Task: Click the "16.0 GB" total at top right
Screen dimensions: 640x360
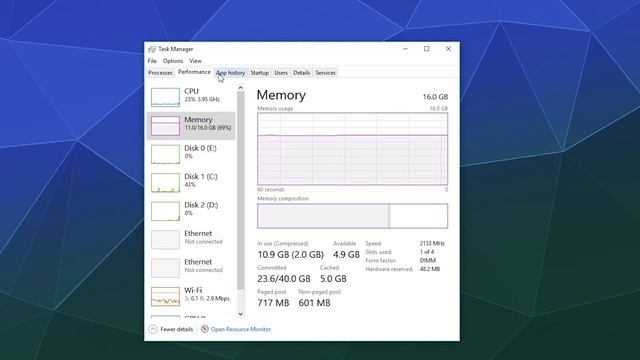Action: (x=435, y=97)
